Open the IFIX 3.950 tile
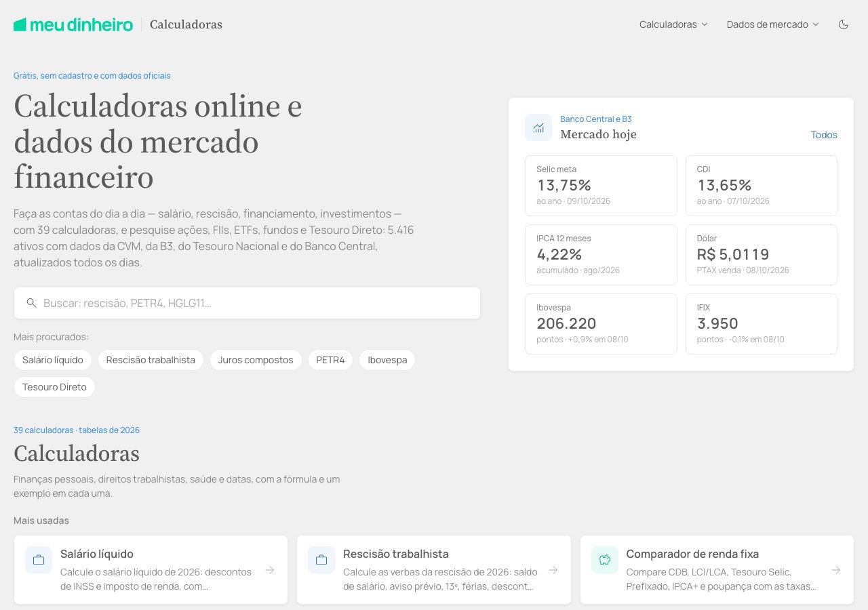The height and width of the screenshot is (610, 868). coord(762,324)
